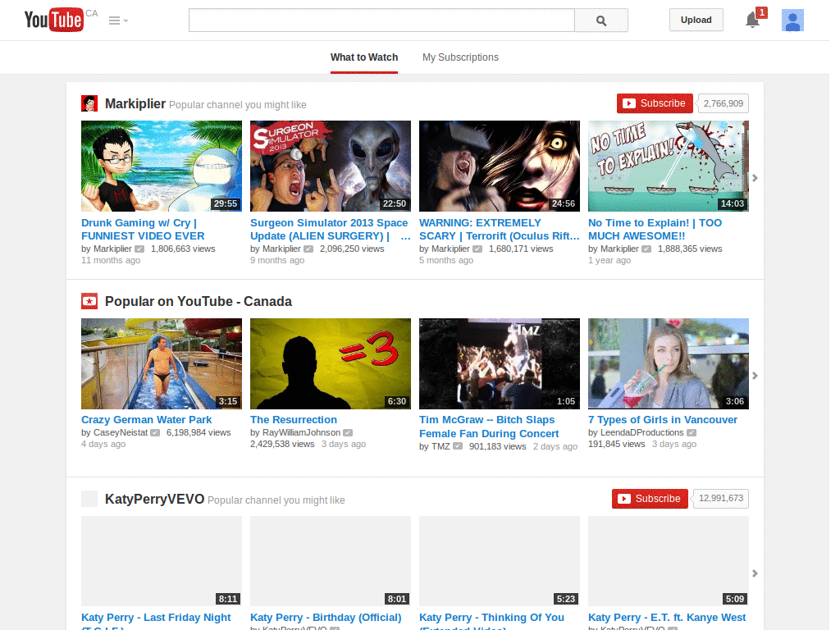Screen dimensions: 840x630
Task: Click the magnifying glass search button
Action: click(601, 21)
